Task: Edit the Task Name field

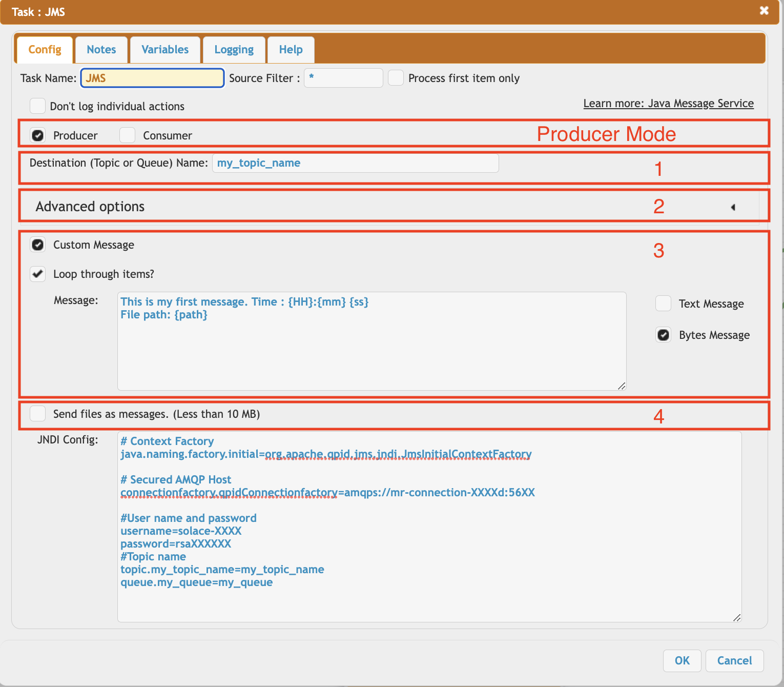Action: (x=152, y=78)
